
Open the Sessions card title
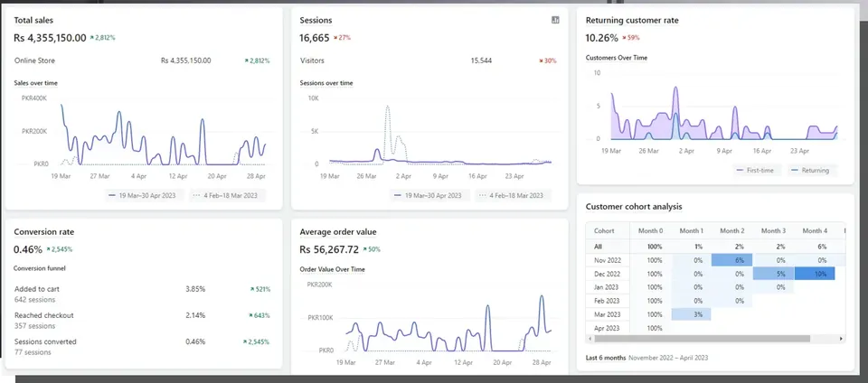(x=316, y=21)
